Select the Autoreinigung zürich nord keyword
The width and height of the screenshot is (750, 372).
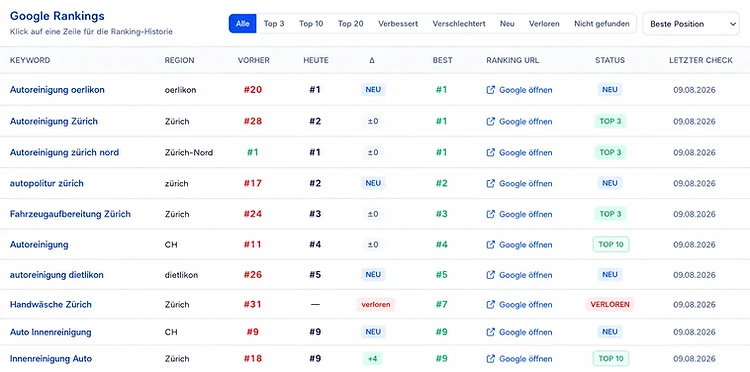point(64,153)
